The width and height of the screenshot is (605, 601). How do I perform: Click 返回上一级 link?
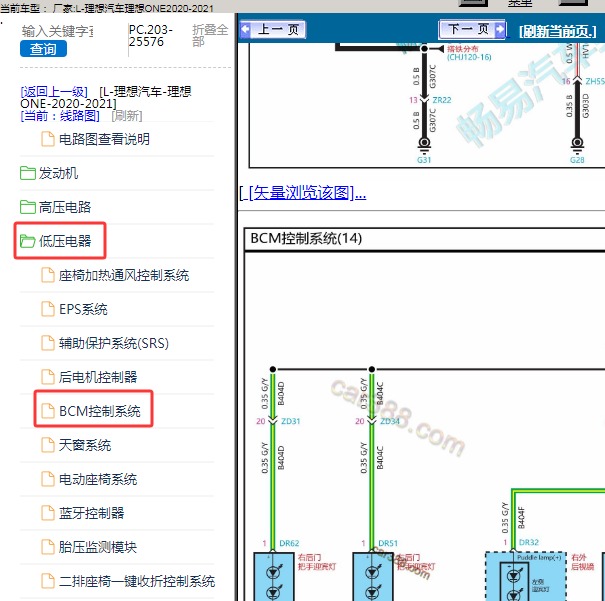[x=54, y=92]
